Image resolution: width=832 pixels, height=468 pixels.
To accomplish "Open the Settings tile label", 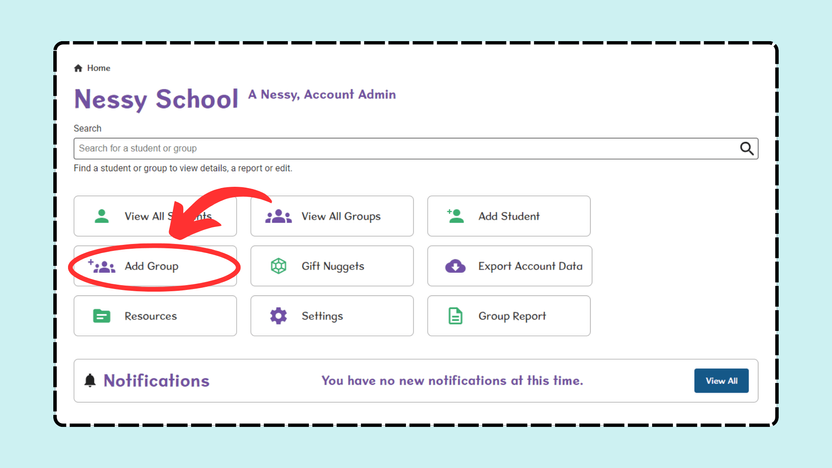I will (x=322, y=316).
